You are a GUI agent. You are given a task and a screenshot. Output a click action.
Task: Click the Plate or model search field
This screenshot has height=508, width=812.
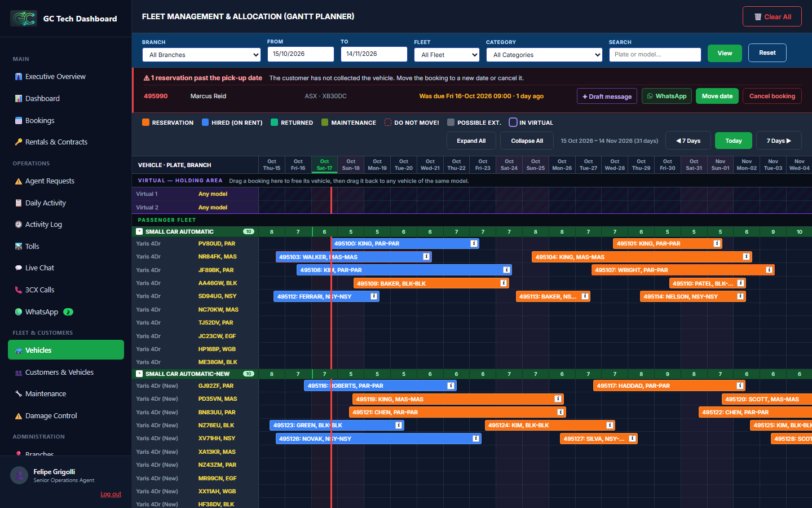[x=655, y=55]
